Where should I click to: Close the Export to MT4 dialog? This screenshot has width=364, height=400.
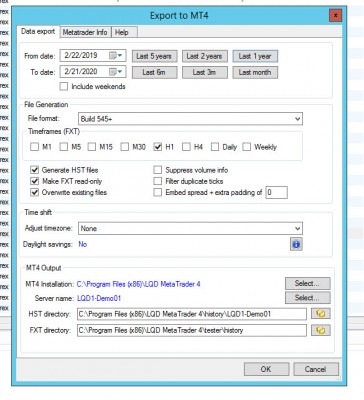(x=335, y=15)
